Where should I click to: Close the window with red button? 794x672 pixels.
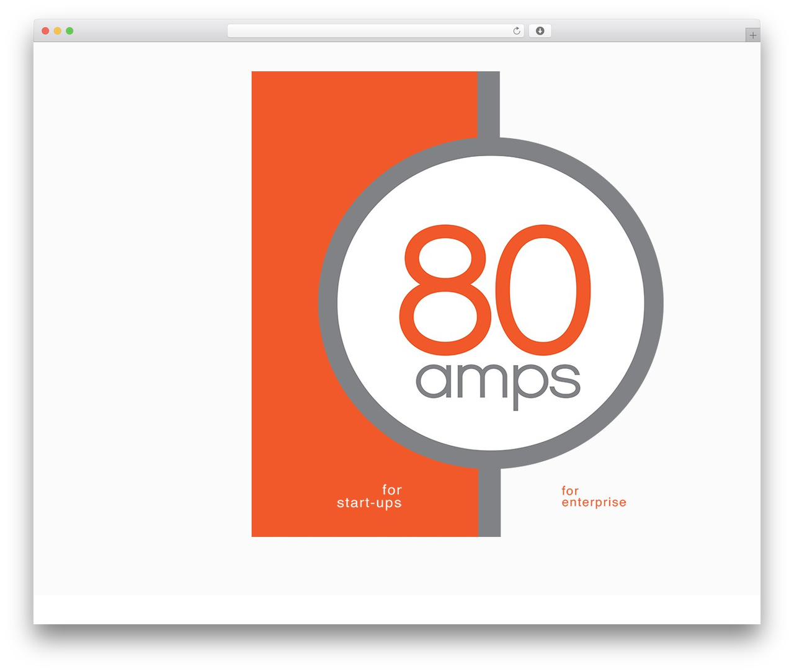pyautogui.click(x=45, y=31)
